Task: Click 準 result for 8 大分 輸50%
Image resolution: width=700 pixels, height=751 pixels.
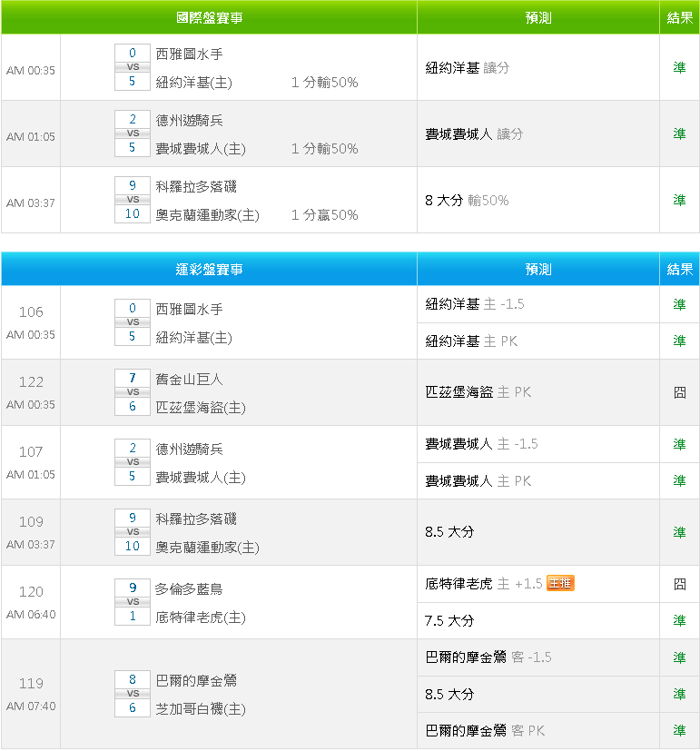Action: [679, 200]
